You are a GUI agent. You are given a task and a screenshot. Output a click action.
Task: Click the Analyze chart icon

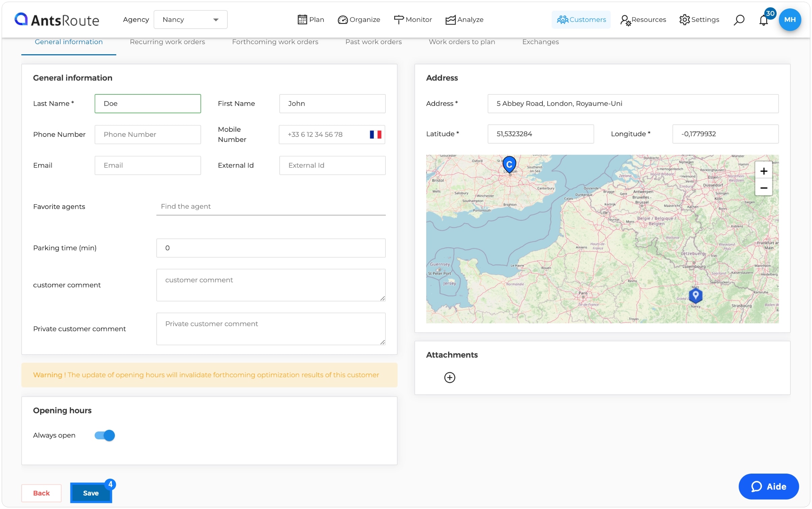pyautogui.click(x=450, y=20)
